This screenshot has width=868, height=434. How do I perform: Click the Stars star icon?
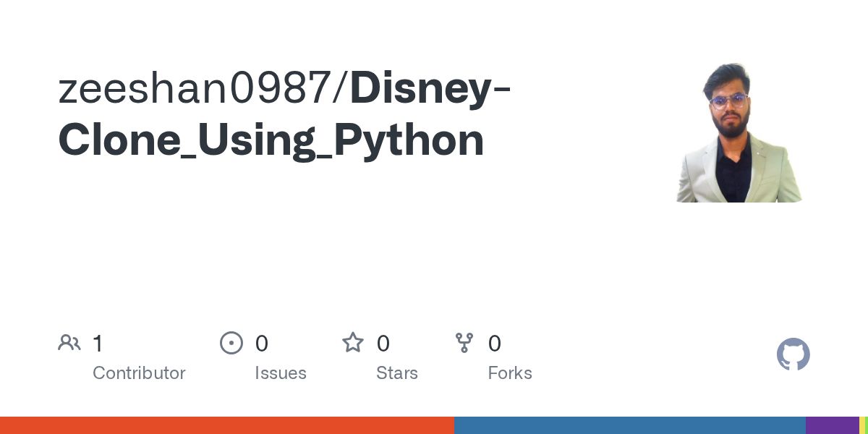tap(353, 343)
